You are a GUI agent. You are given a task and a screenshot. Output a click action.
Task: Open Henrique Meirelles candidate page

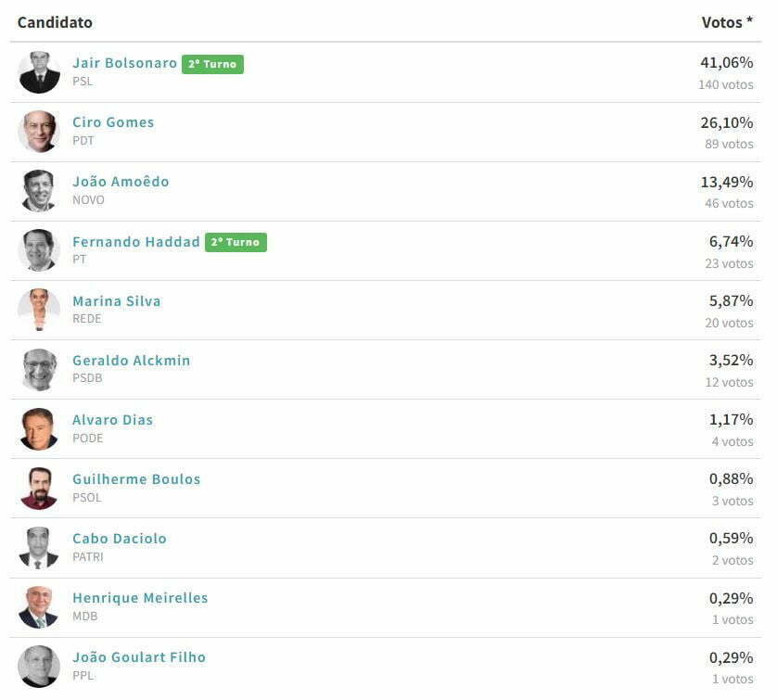click(x=140, y=598)
